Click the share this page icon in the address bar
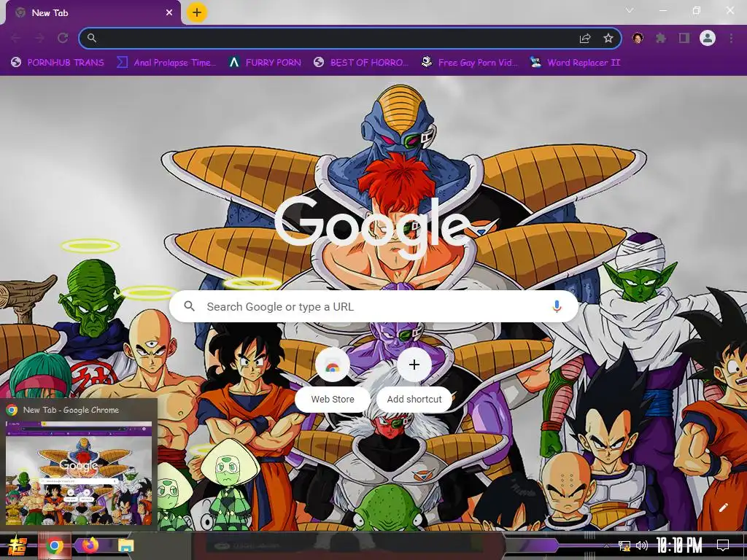Viewport: 747px width, 560px height. (x=585, y=39)
